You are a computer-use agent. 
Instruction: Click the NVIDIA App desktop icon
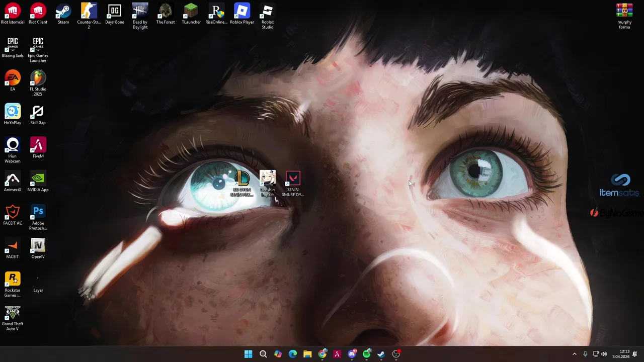[x=38, y=182]
